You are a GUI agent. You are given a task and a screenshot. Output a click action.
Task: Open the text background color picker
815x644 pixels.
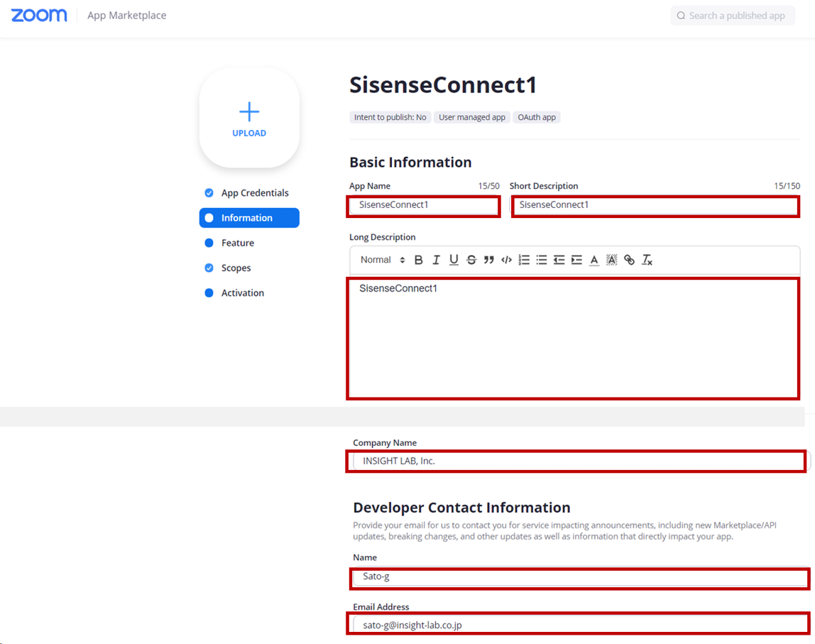pos(612,260)
